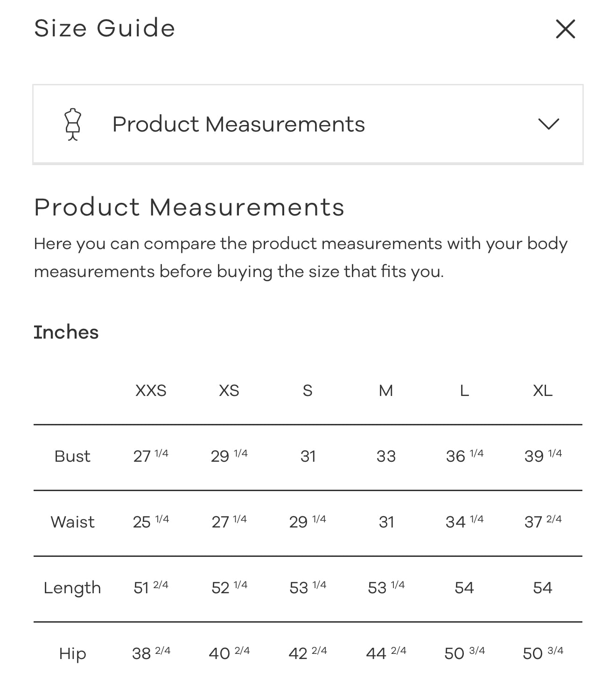Viewport: 616px width, 694px height.
Task: Open the Product Measurements dropdown box
Action: point(308,124)
